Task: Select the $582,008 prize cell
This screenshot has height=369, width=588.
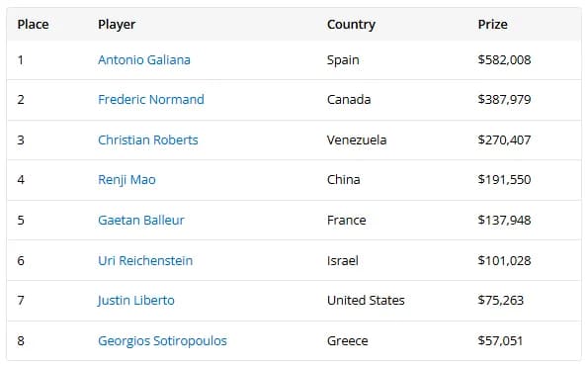Action: pos(504,60)
